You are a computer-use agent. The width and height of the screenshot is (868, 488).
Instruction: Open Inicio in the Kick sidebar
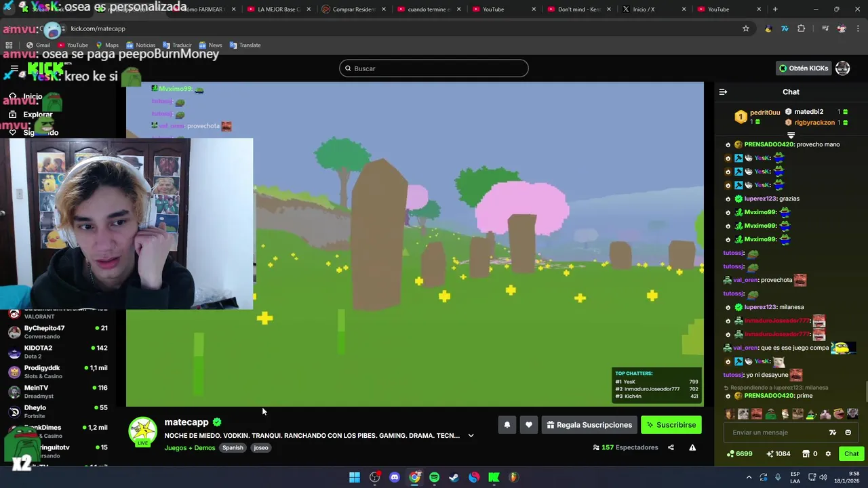(x=33, y=97)
